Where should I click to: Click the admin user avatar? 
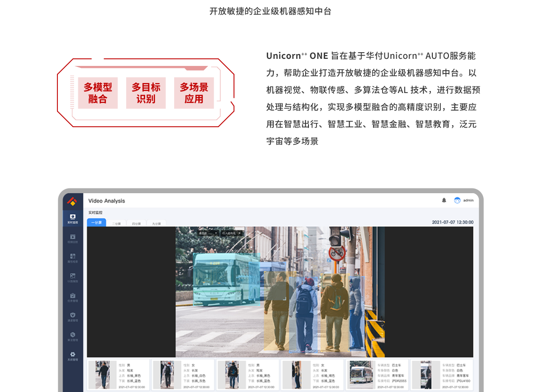coord(457,200)
